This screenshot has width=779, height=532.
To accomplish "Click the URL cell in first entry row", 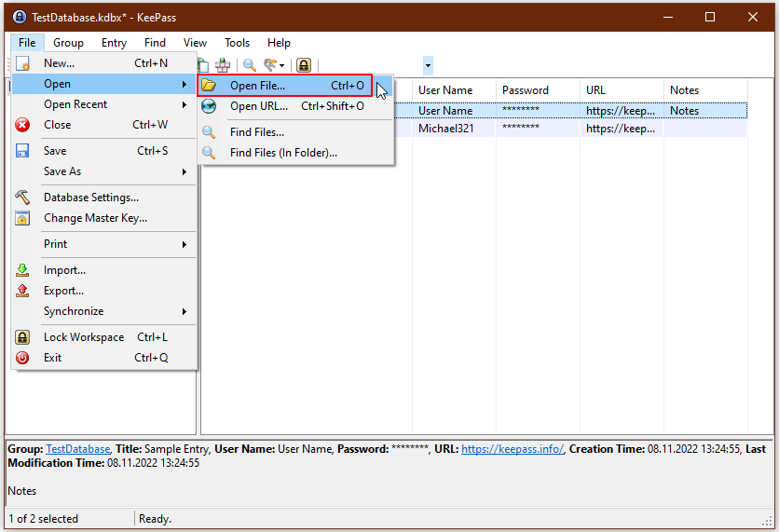I will 622,111.
